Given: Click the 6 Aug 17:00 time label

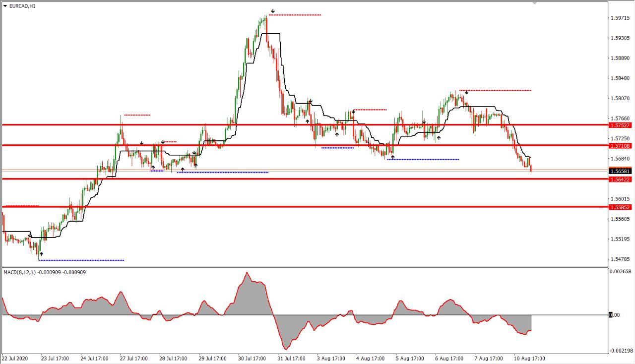Looking at the screenshot, I should (449, 358).
